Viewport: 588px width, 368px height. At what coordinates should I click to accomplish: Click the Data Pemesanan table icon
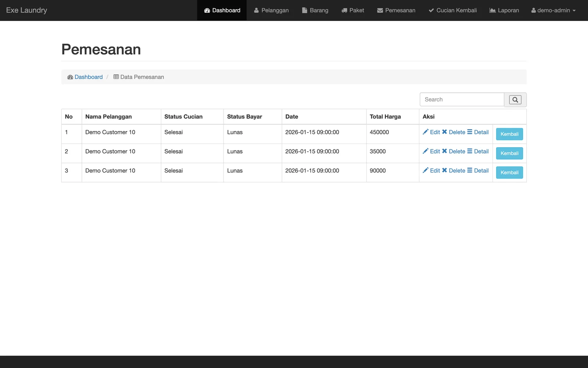[116, 77]
